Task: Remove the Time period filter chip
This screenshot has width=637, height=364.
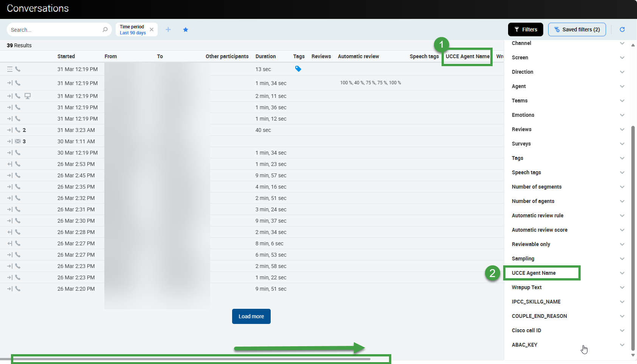Action: point(152,29)
